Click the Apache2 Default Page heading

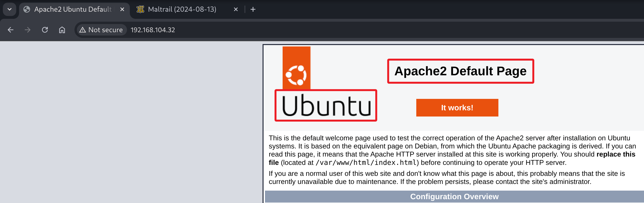pyautogui.click(x=460, y=71)
